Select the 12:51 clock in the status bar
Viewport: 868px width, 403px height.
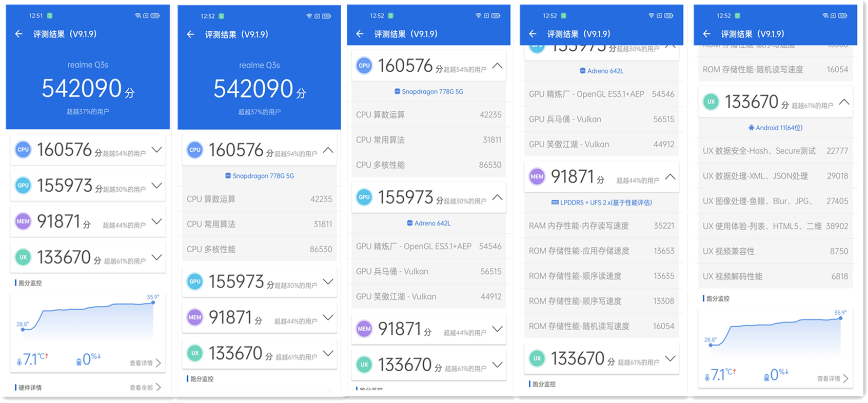click(36, 16)
